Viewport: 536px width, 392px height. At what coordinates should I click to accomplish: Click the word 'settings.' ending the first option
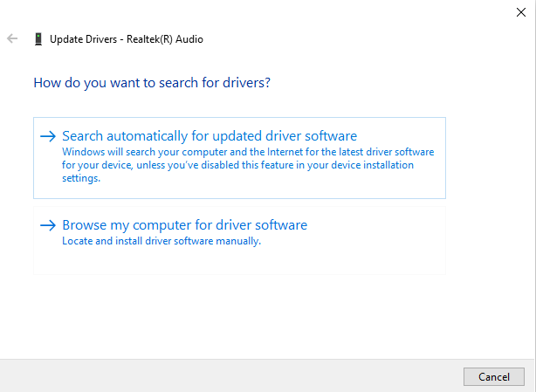point(81,178)
